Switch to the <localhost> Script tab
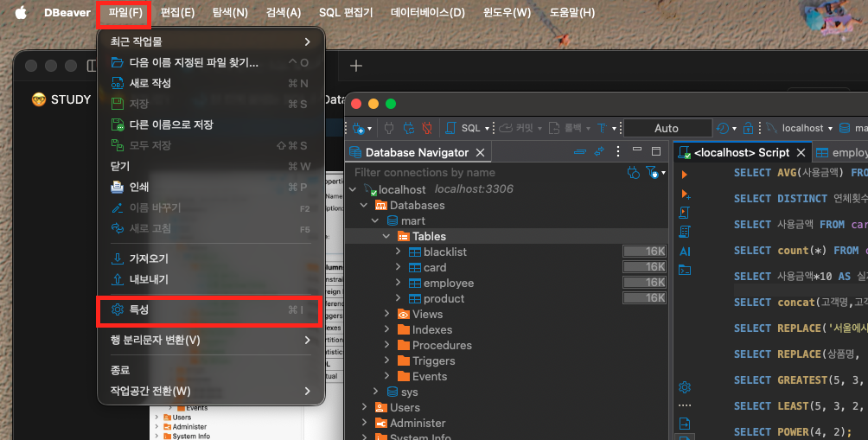The height and width of the screenshot is (440, 868). click(741, 152)
